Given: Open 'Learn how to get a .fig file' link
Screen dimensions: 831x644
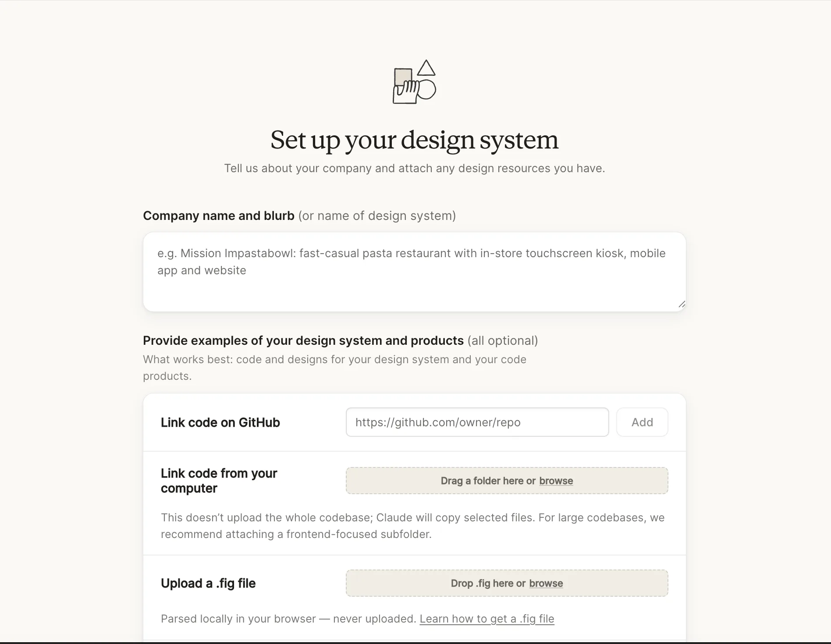Looking at the screenshot, I should pos(487,619).
